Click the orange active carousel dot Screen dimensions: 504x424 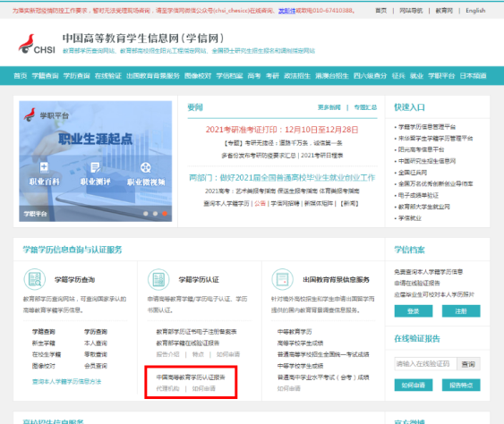click(165, 214)
